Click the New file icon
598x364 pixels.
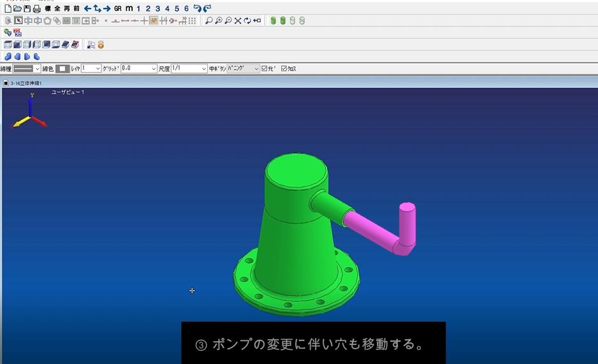(8, 8)
